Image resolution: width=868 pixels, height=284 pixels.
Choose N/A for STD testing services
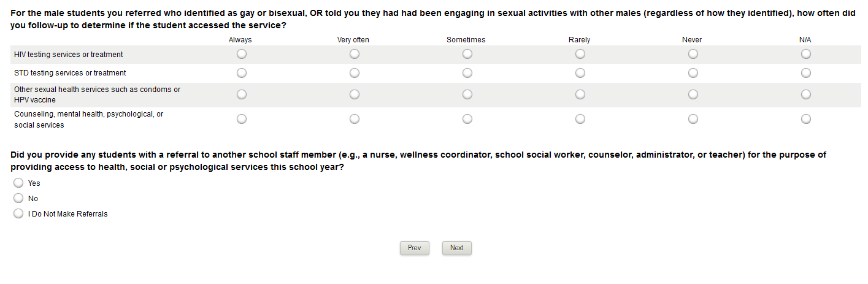point(805,73)
